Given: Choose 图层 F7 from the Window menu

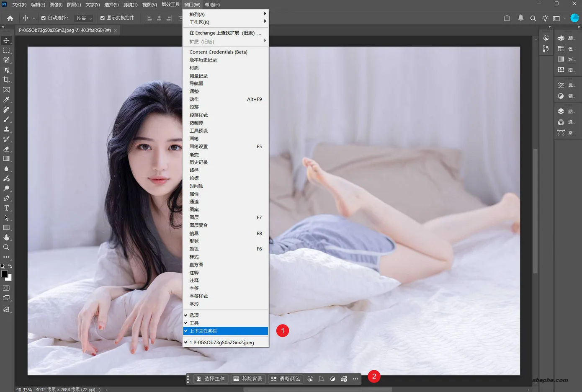Looking at the screenshot, I should coord(226,217).
